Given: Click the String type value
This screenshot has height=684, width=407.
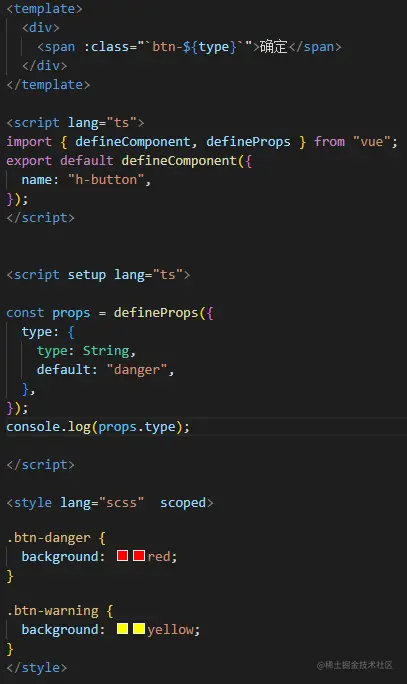Looking at the screenshot, I should click(106, 351).
